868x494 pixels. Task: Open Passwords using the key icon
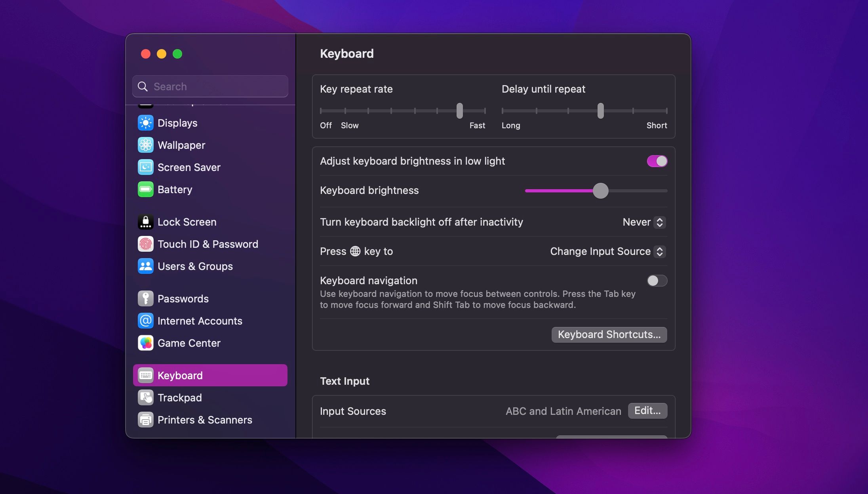(x=146, y=298)
